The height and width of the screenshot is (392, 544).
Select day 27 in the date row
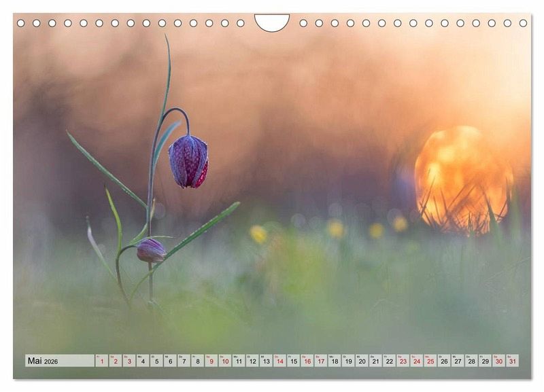[x=458, y=361]
